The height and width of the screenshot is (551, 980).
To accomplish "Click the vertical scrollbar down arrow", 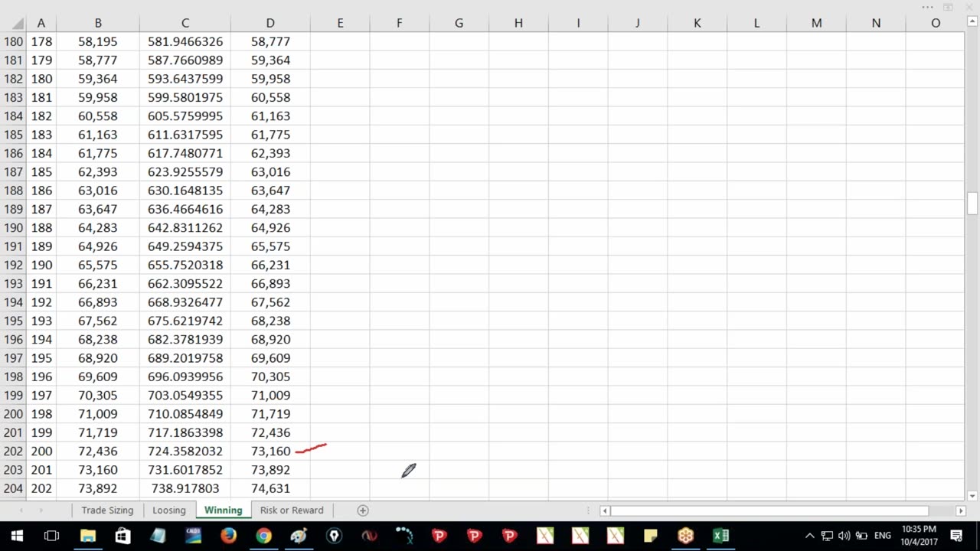I will click(972, 496).
